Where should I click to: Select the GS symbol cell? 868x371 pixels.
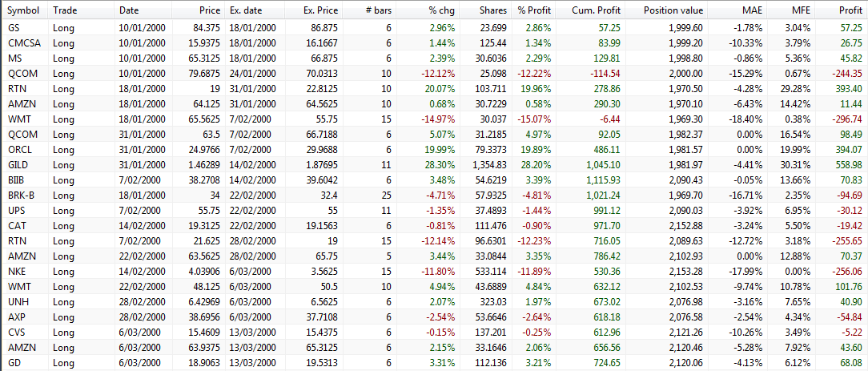[x=14, y=28]
